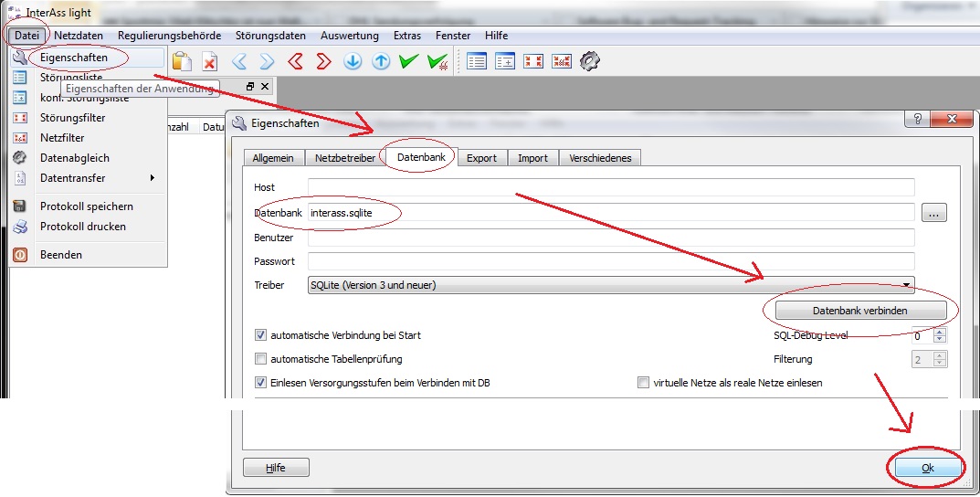The height and width of the screenshot is (497, 980).
Task: Click the gear sync toolbar icon
Action: [589, 61]
